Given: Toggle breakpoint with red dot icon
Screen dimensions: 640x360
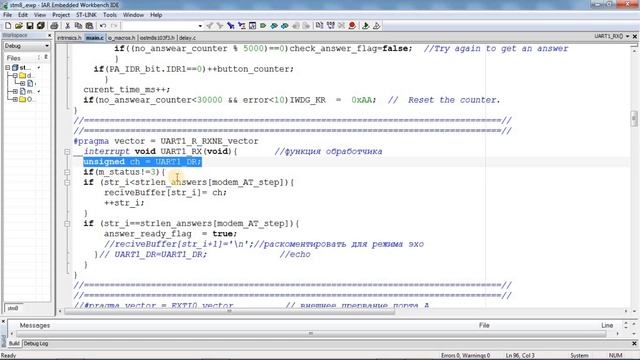Looking at the screenshot, I should tap(352, 26).
